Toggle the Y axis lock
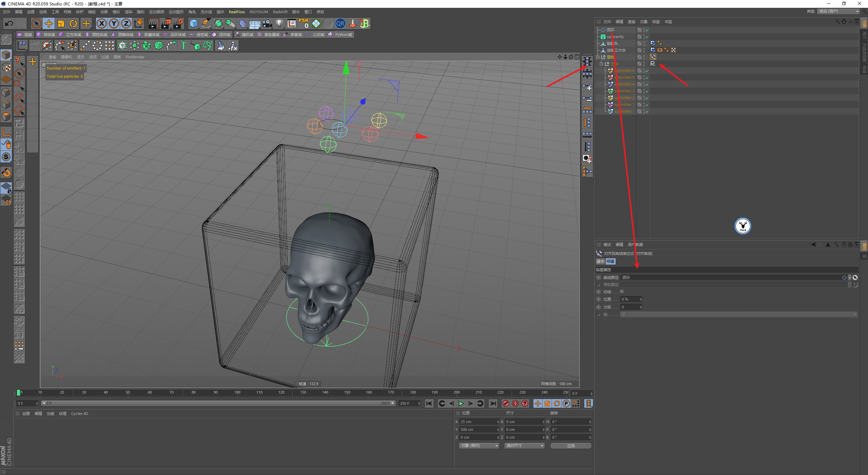868x475 pixels. click(x=114, y=23)
